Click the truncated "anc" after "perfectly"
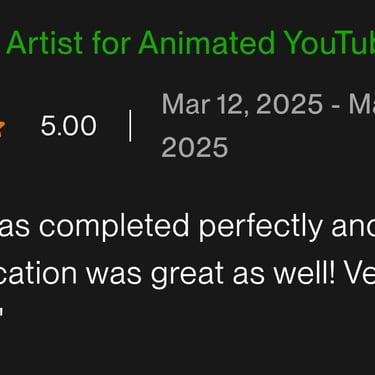This screenshot has height=375, width=375. tap(353, 226)
